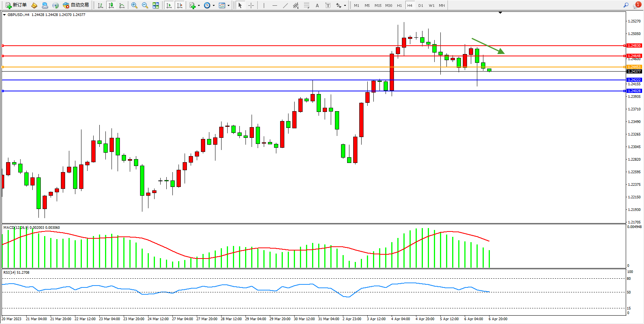Toggle the 自动交易 AutoTrading button
The width and height of the screenshot is (644, 324).
(76, 5)
